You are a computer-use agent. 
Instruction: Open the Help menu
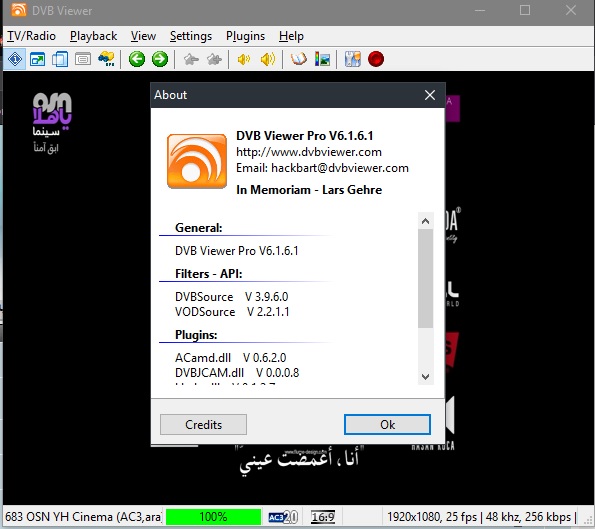click(291, 36)
